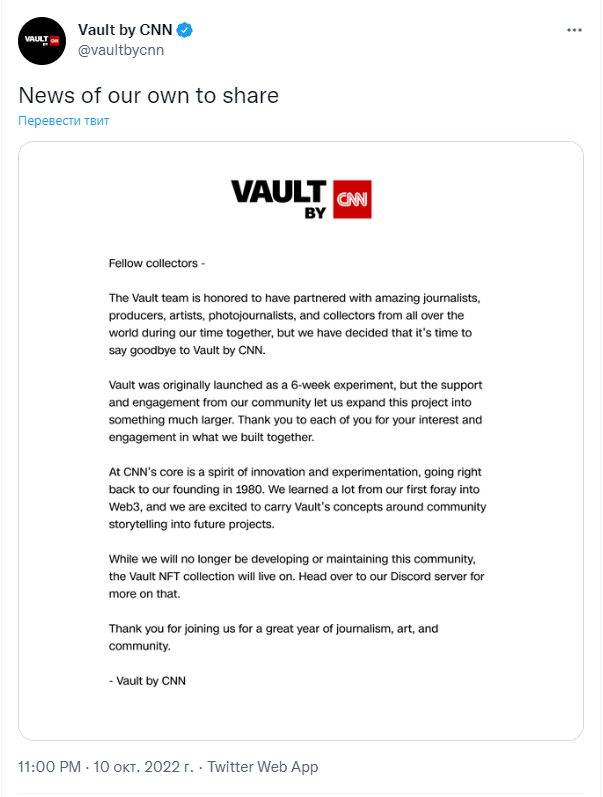Click the Twitter Web App source link
Viewport: 603px width, 797px height.
[x=263, y=767]
